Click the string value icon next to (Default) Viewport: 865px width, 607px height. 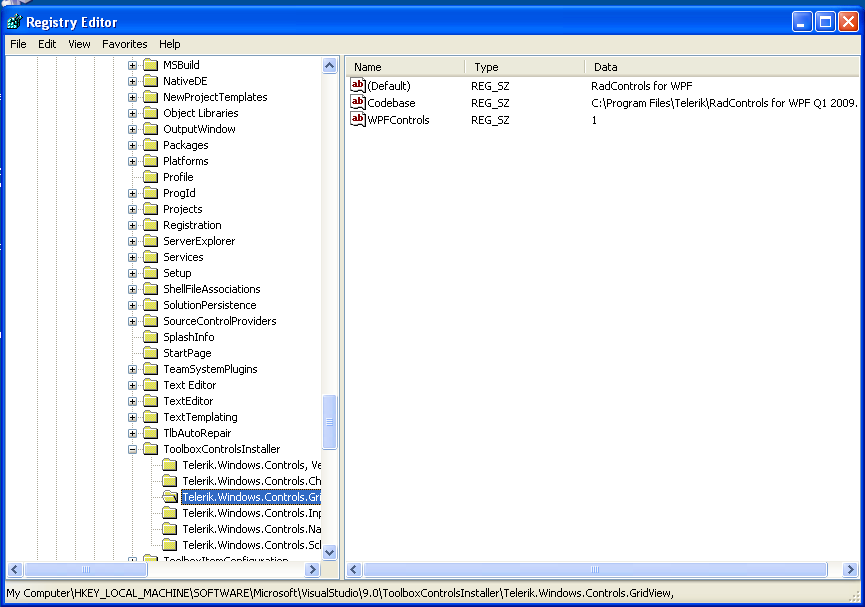(x=358, y=86)
